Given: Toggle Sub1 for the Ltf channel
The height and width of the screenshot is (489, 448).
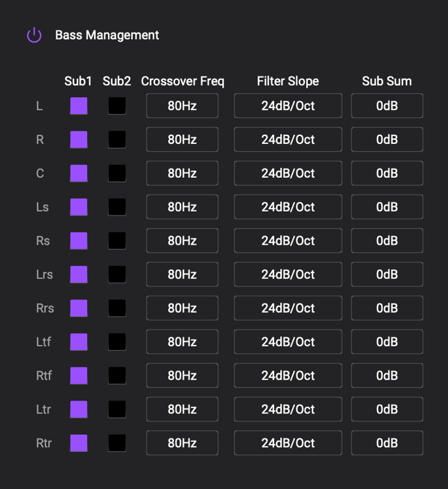Looking at the screenshot, I should [79, 342].
